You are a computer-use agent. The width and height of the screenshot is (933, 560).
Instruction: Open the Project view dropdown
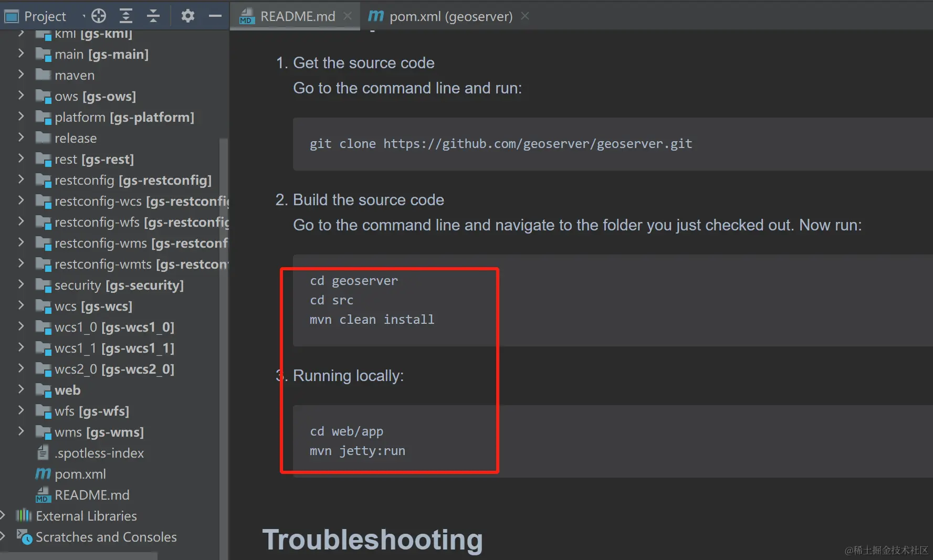click(83, 17)
